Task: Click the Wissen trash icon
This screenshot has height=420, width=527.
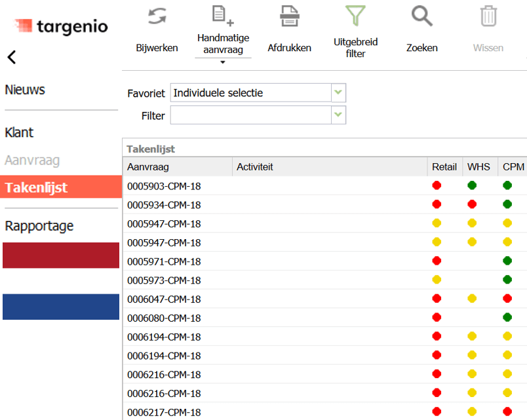Action: coord(488,16)
